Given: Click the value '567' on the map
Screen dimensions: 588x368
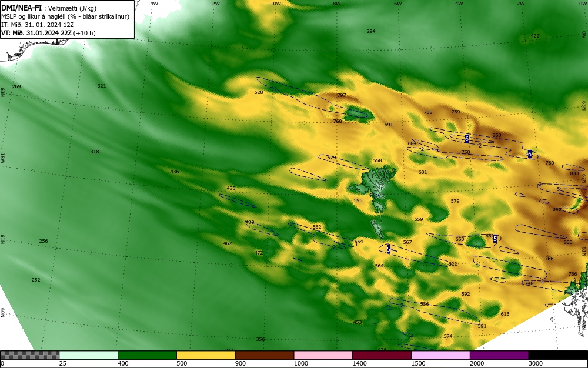Looking at the screenshot, I should (x=407, y=242).
